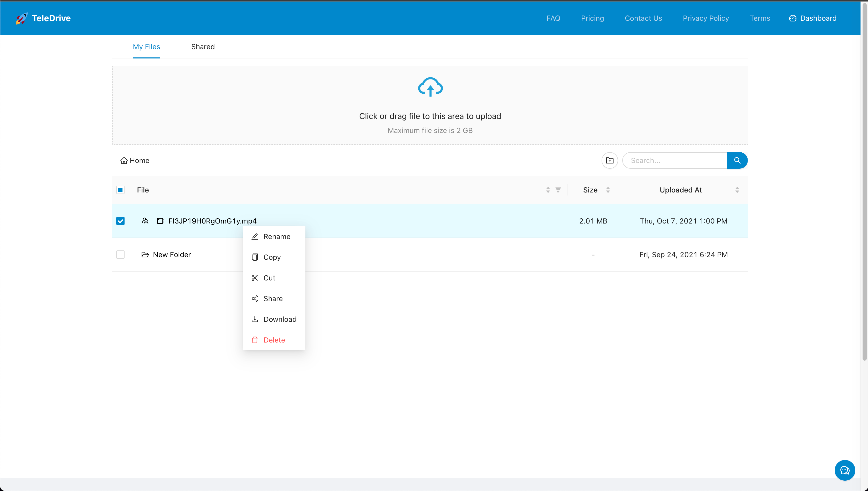Click the search magnifier icon
The height and width of the screenshot is (491, 868).
point(738,160)
